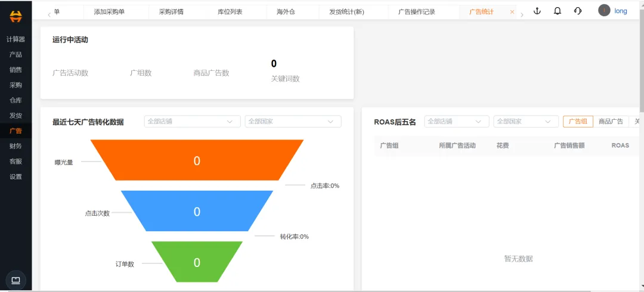The height and width of the screenshot is (292, 644).
Task: Click the 广告活动数 label
Action: tap(70, 73)
